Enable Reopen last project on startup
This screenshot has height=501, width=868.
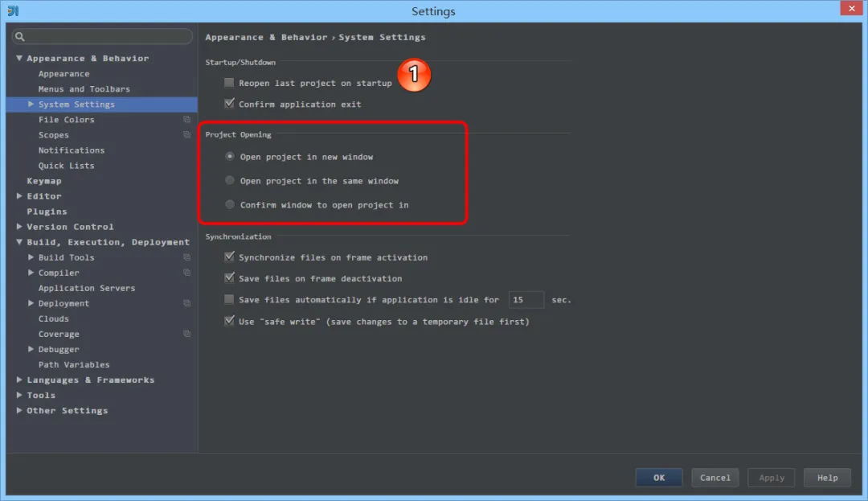228,82
